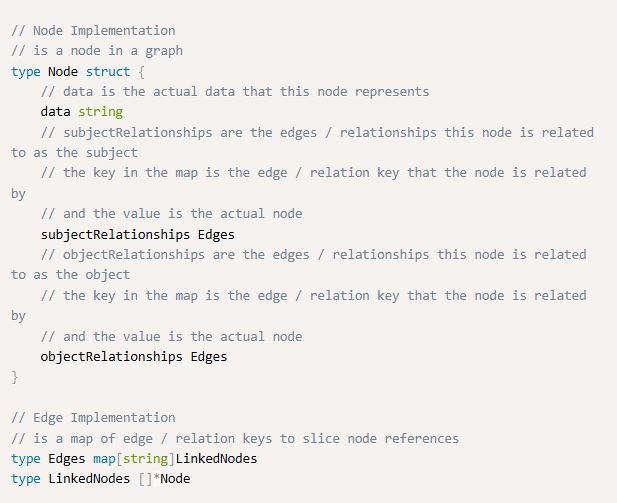The width and height of the screenshot is (617, 503).
Task: Place cursor on the 'data' field name
Action: [56, 112]
